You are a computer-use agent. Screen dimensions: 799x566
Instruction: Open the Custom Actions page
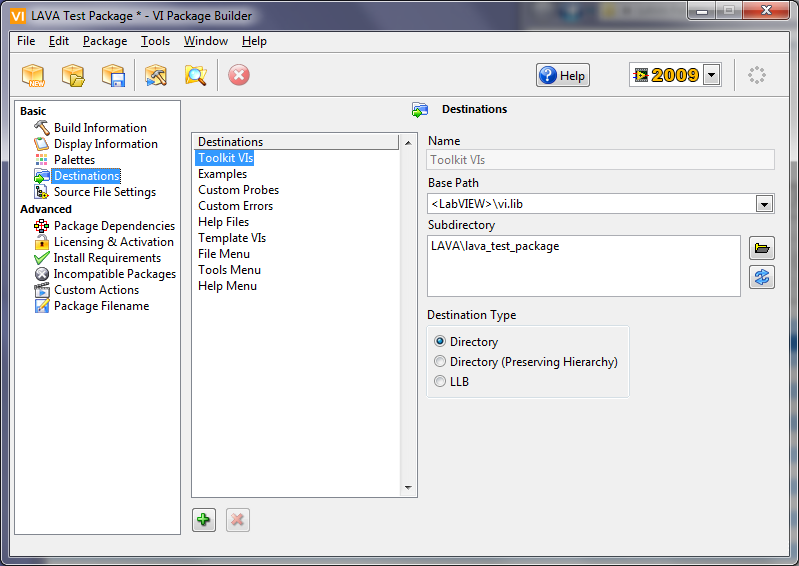pyautogui.click(x=96, y=290)
